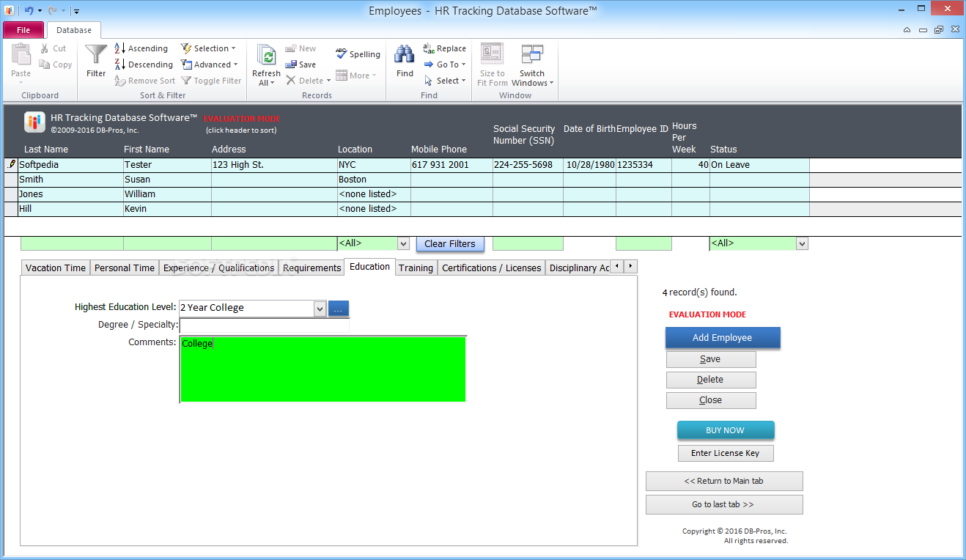Open the Experience / Qualifications tab
Image resolution: width=966 pixels, height=560 pixels.
218,268
